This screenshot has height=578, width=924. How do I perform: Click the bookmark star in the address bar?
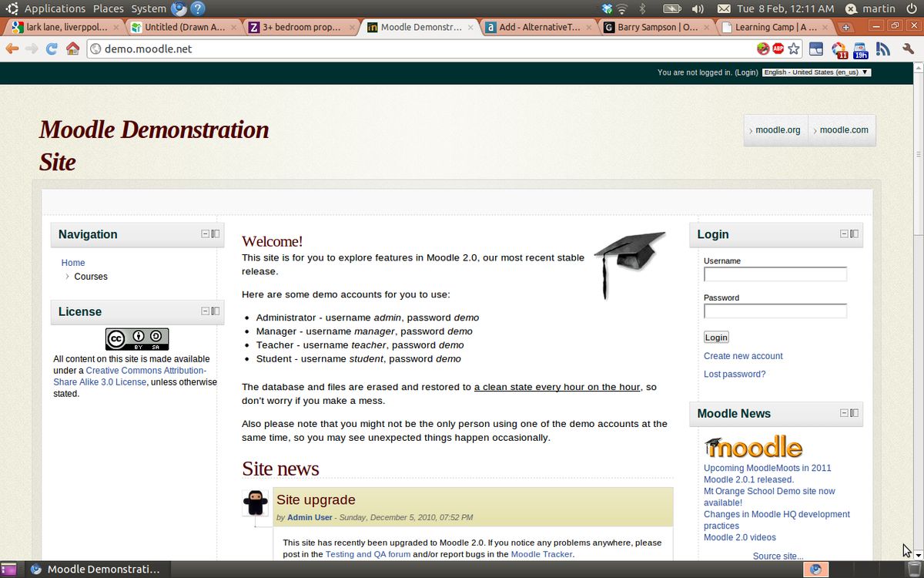(792, 48)
